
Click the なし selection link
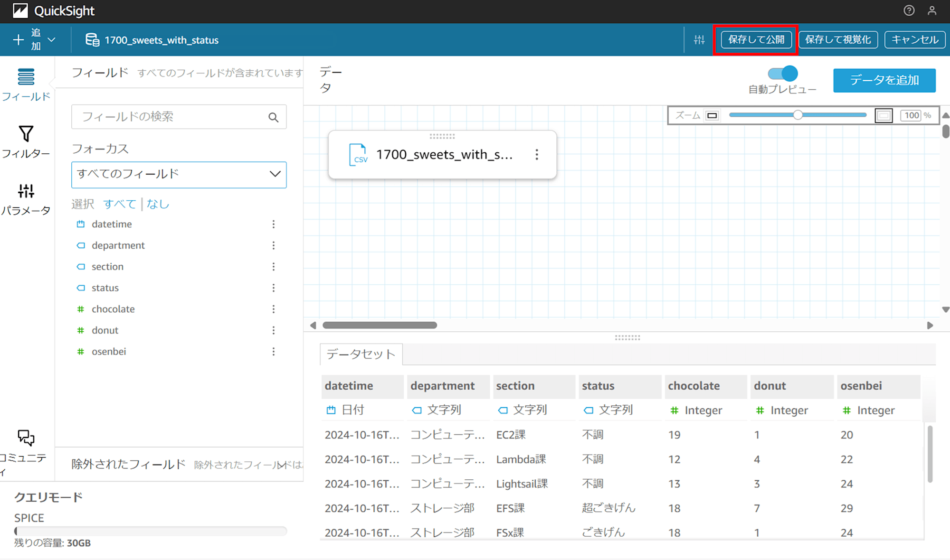[158, 204]
